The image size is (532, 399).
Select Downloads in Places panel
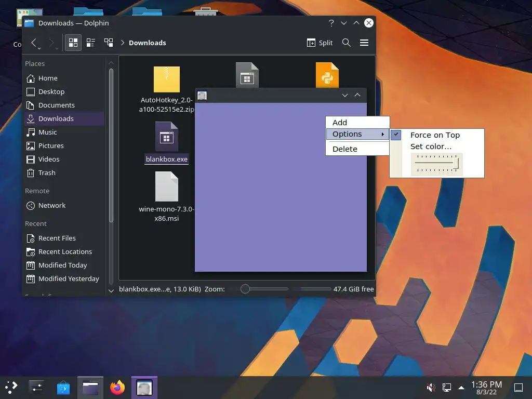click(x=64, y=118)
